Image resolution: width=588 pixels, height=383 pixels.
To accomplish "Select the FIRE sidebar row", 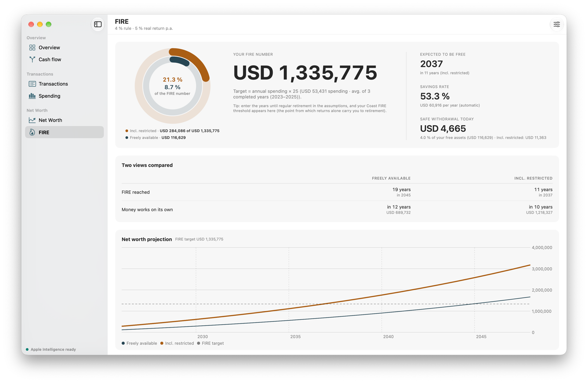I will point(64,132).
